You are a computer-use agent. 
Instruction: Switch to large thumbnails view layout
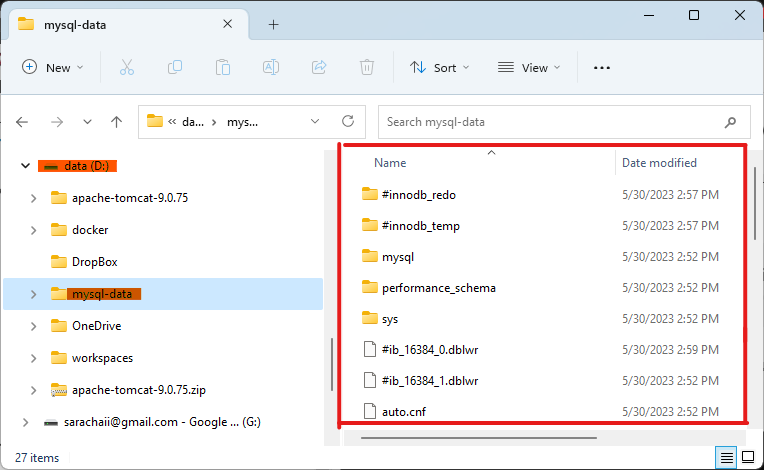pos(748,457)
